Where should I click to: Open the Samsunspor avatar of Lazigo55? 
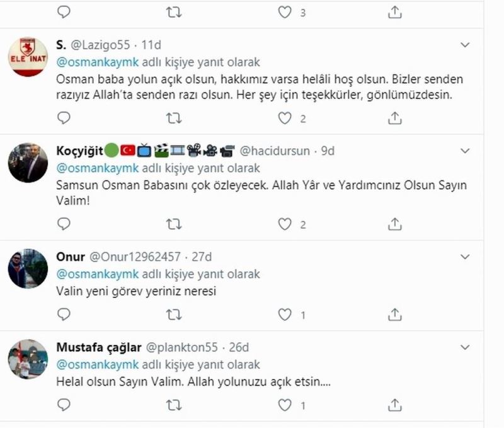28,57
